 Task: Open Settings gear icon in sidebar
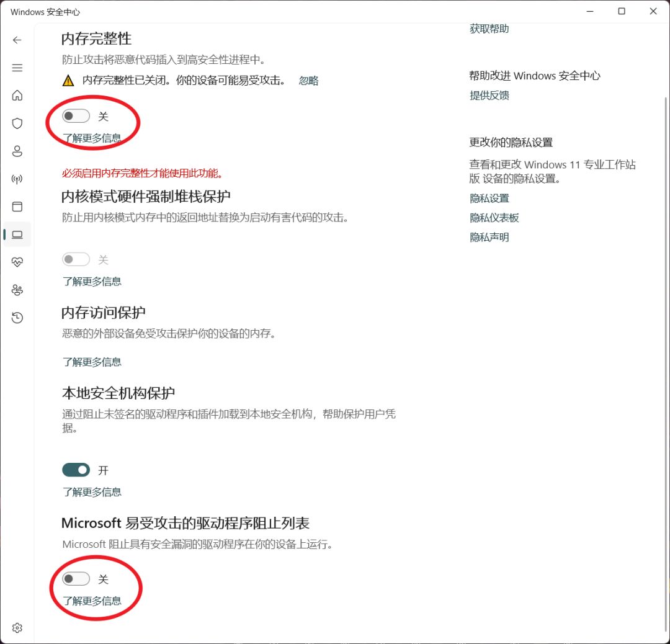click(17, 627)
